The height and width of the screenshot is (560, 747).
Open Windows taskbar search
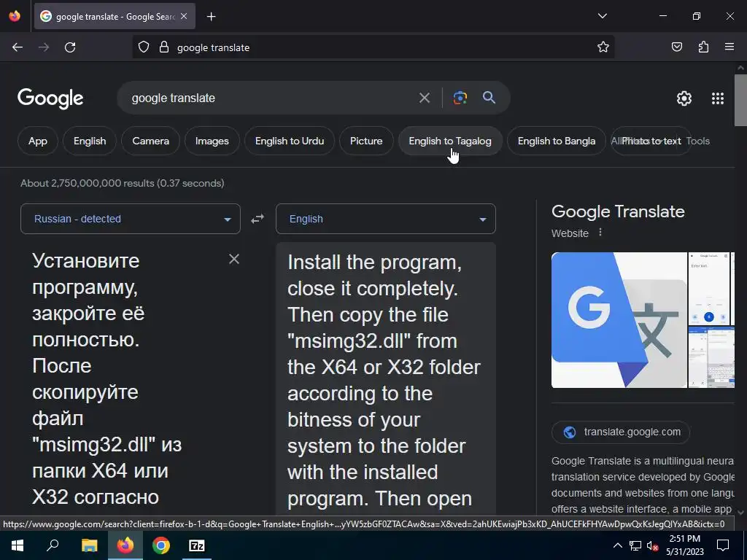click(x=53, y=545)
